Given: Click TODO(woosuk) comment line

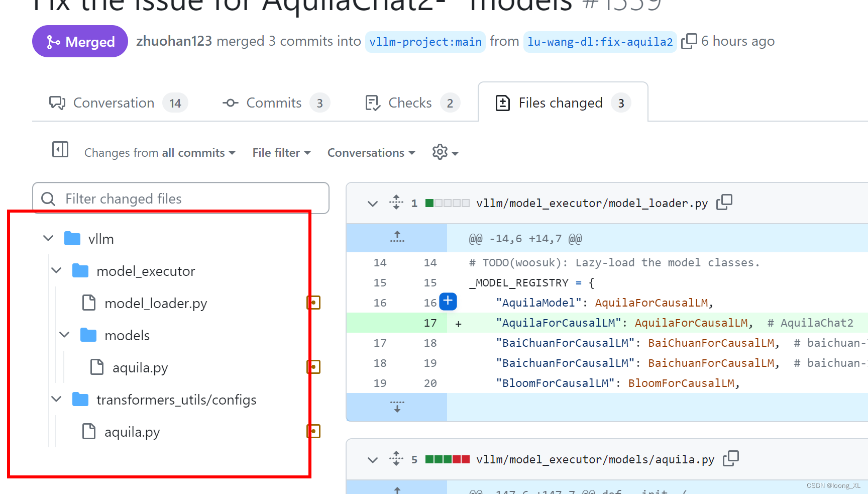Looking at the screenshot, I should coord(614,262).
